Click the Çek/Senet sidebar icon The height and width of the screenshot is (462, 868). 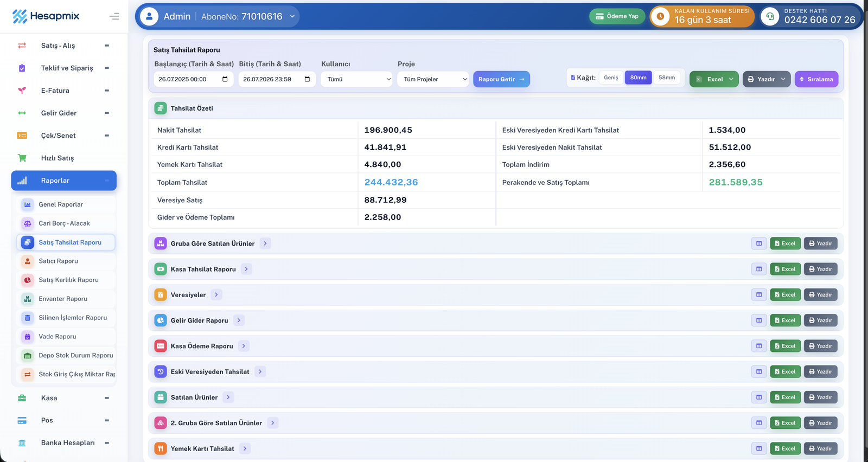point(22,136)
